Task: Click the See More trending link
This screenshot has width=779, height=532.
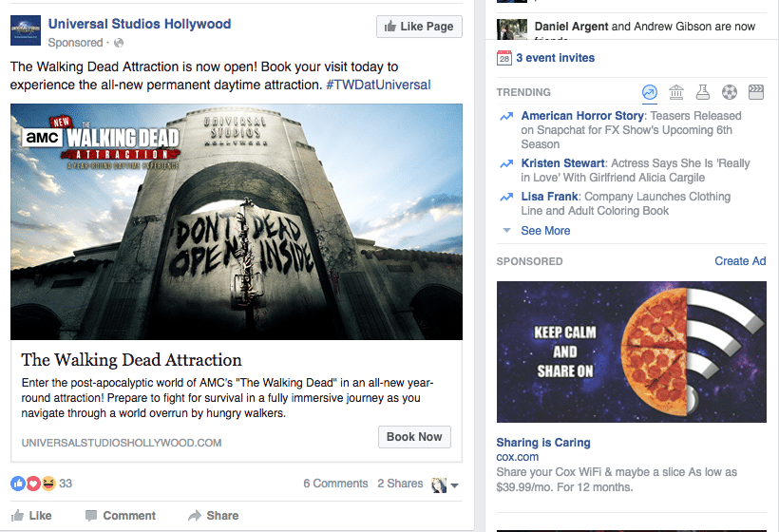Action: tap(545, 231)
